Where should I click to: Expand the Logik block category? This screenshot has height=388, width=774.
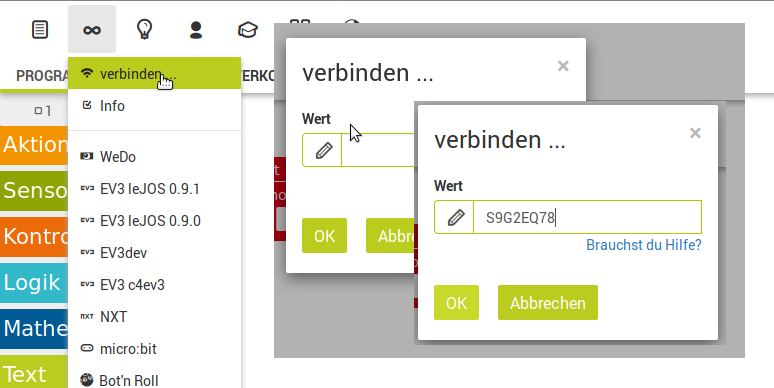click(x=34, y=282)
